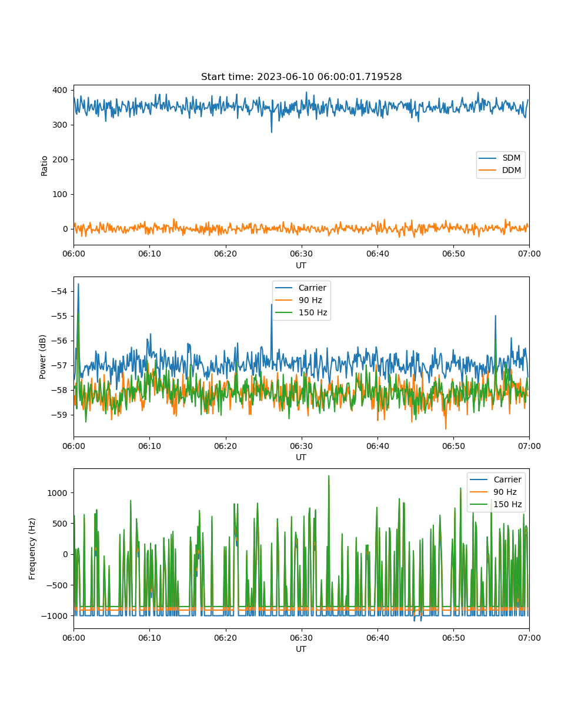588x706 pixels.
Task: Select Carrier in the Frequency plot legend
Action: (x=496, y=479)
